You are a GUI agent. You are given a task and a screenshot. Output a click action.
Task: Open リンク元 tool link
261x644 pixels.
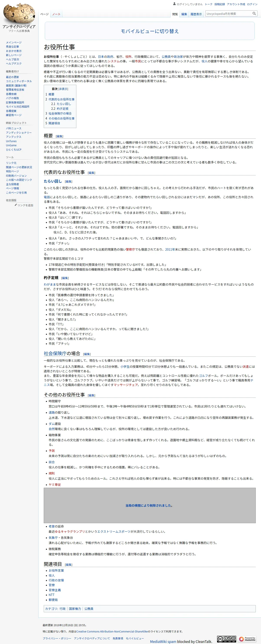(11, 163)
